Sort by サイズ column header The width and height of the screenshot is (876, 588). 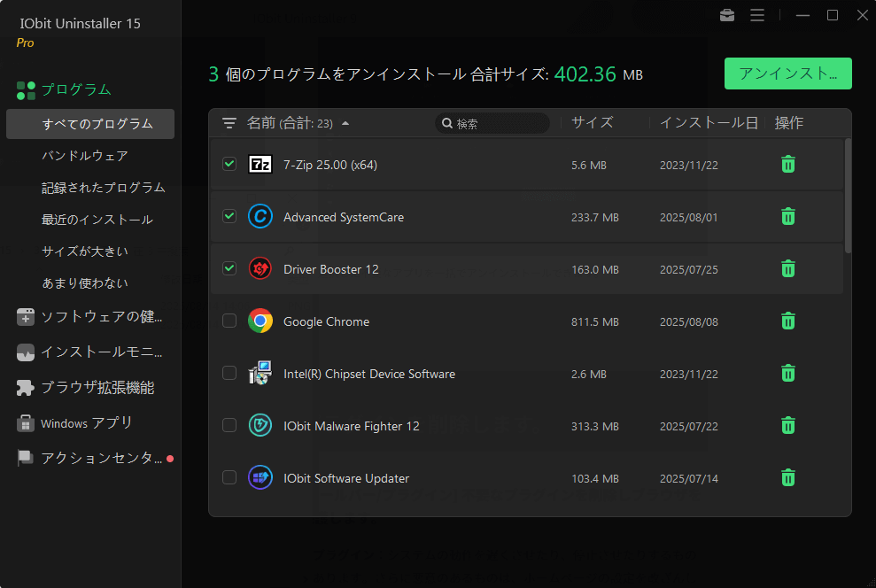[x=593, y=123]
